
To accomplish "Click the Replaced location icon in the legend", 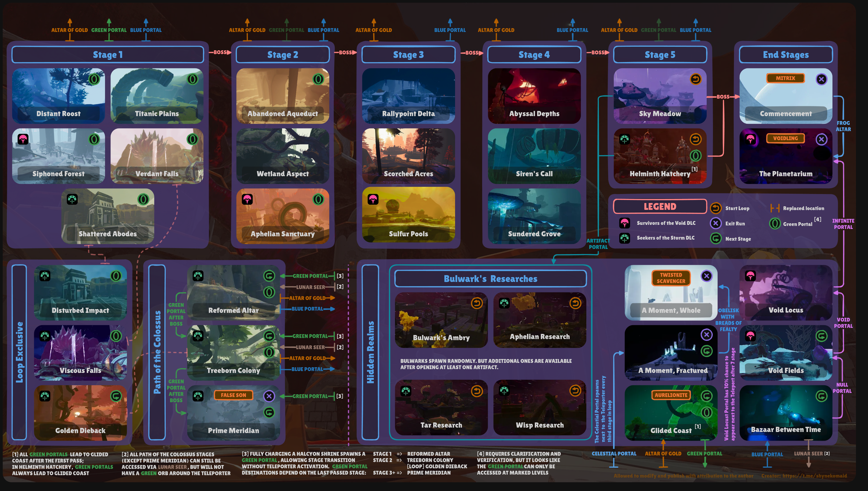I will (775, 208).
